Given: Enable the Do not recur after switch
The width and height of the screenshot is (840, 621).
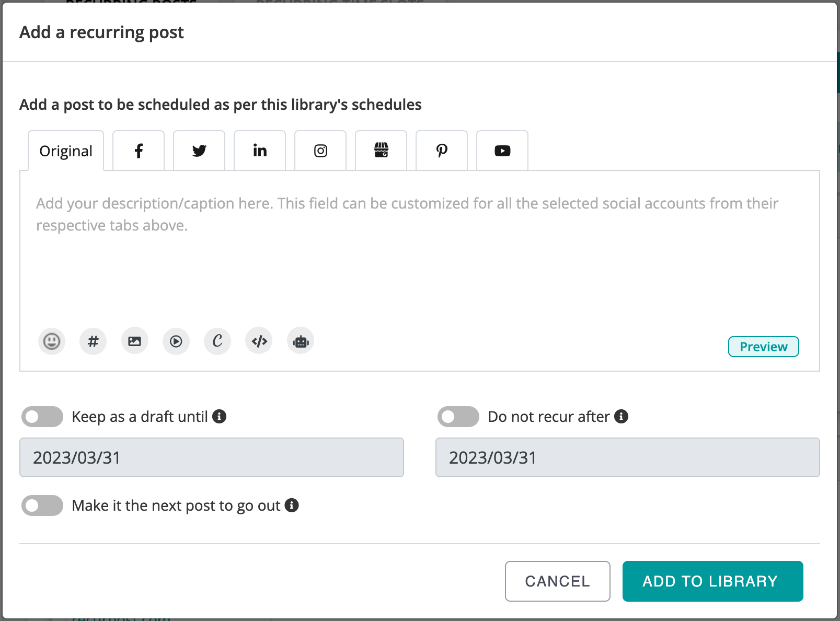Looking at the screenshot, I should [458, 417].
